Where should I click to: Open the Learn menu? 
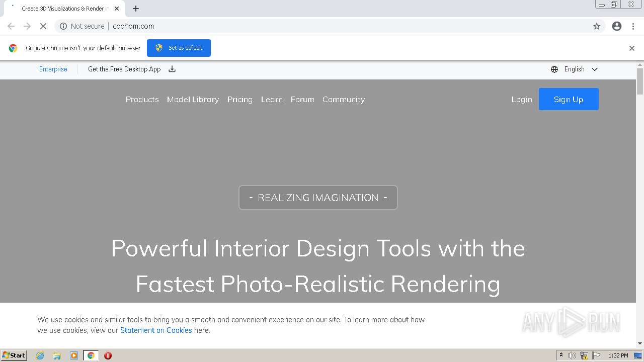[x=272, y=100]
